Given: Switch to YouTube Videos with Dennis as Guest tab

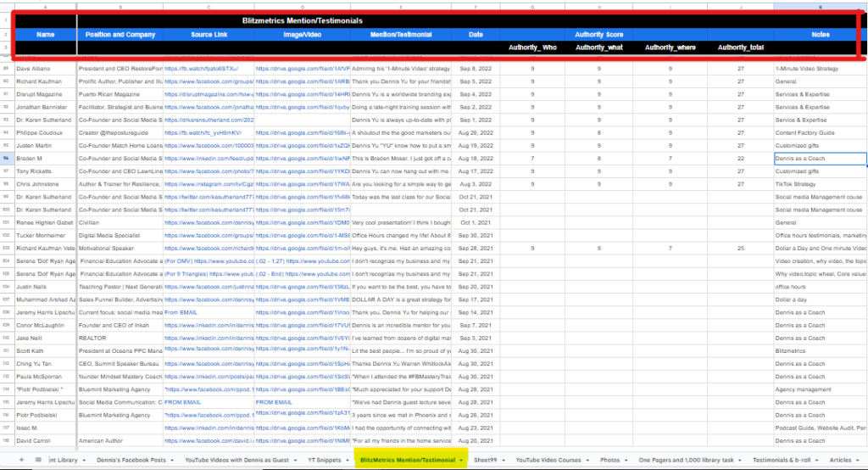Looking at the screenshot, I should pyautogui.click(x=237, y=460).
